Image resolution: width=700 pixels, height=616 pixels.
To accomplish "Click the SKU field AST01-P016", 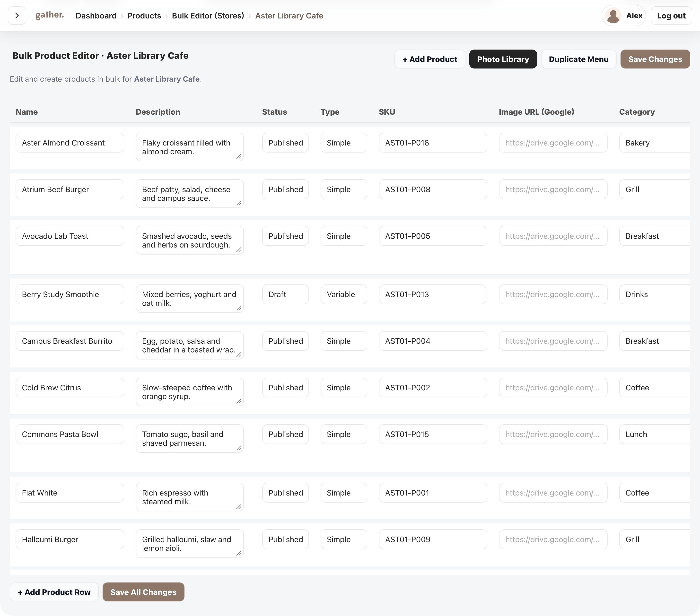I will click(433, 143).
